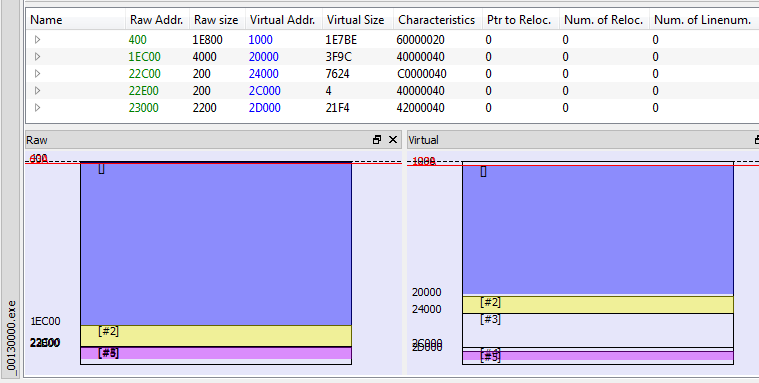The height and width of the screenshot is (383, 759).
Task: Click the Raw panel title bar label
Action: pyautogui.click(x=37, y=140)
